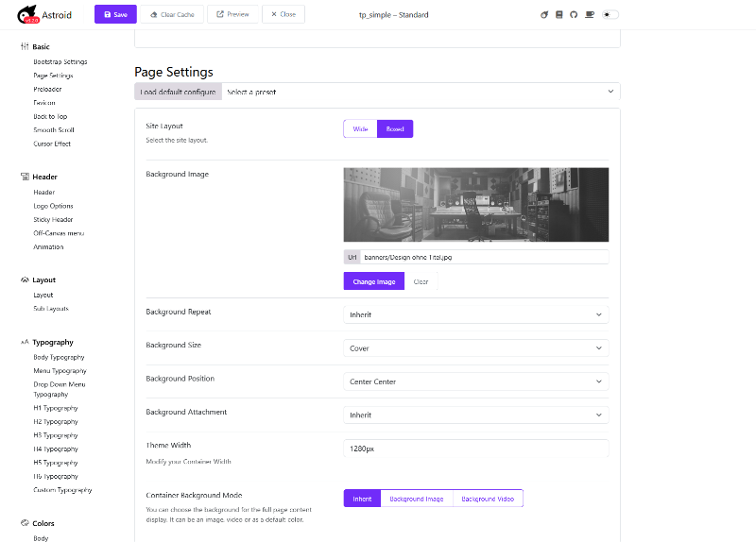Open Body Typography settings
The image size is (756, 542).
(59, 357)
